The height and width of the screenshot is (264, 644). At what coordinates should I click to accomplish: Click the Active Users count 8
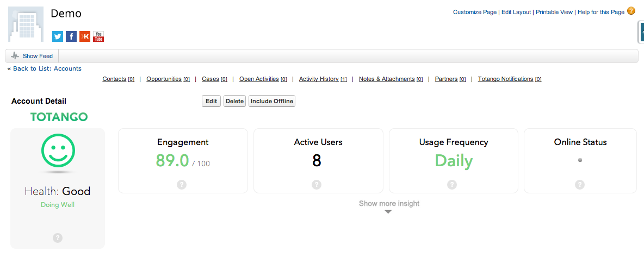[x=317, y=161]
